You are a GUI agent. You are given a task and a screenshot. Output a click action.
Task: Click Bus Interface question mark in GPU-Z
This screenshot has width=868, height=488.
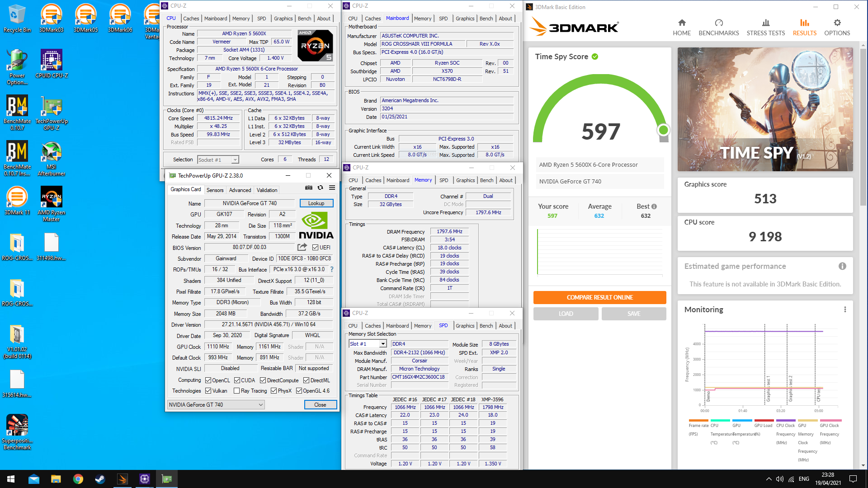pyautogui.click(x=332, y=269)
